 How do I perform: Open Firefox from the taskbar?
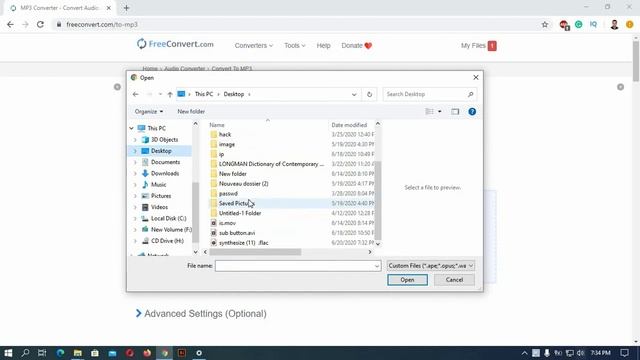pyautogui.click(x=147, y=353)
